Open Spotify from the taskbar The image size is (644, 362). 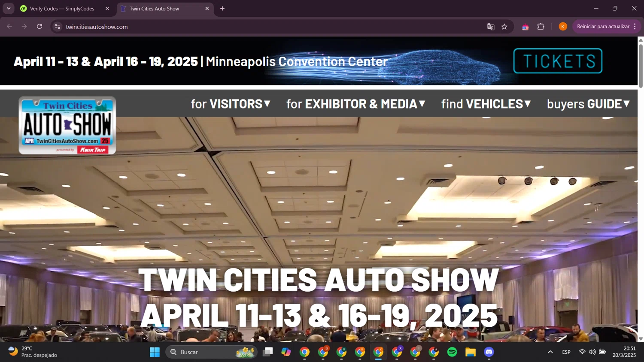[452, 352]
